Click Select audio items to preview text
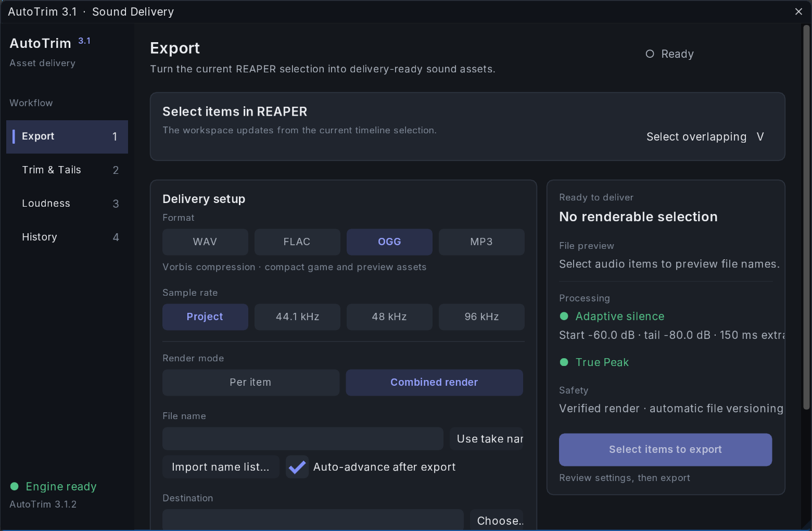Screen dimensions: 812x531 (x=669, y=264)
